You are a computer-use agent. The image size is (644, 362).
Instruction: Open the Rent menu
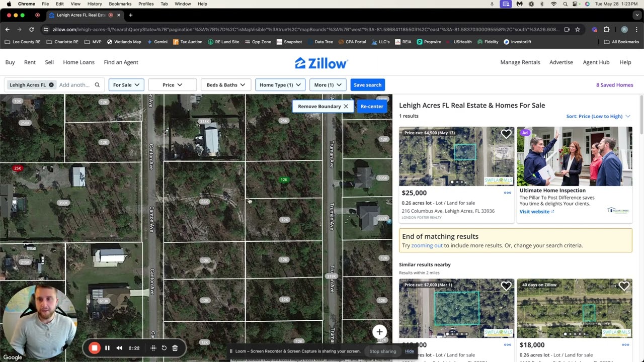[30, 62]
